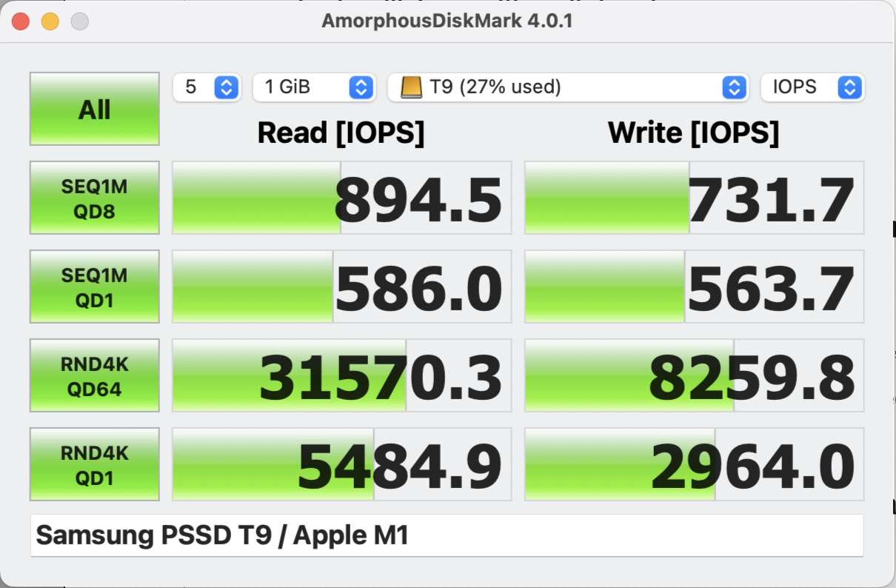Click the RND4K QD64 write result 8259.8
Screen dimensions: 896x588
[x=694, y=375]
